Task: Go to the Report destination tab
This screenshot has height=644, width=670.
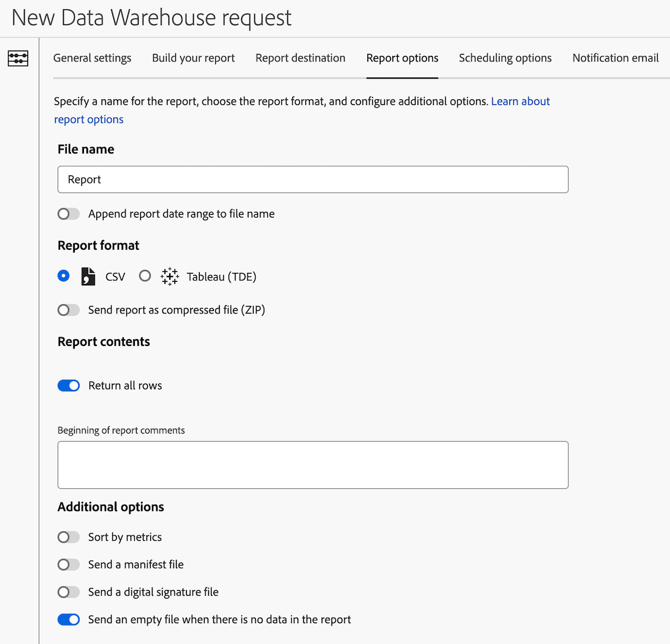Action: click(x=300, y=58)
